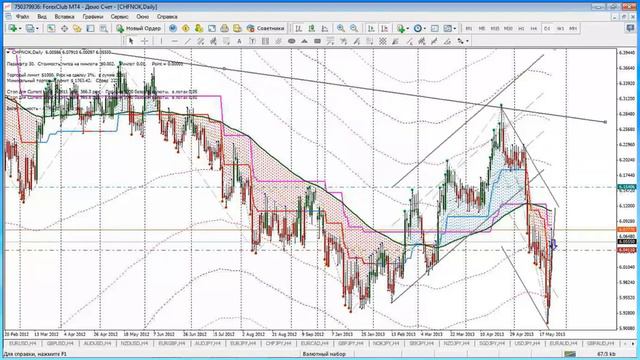This screenshot has width=640, height=360.
Task: Expand the Profiles dropdown arrow
Action: [x=37, y=28]
